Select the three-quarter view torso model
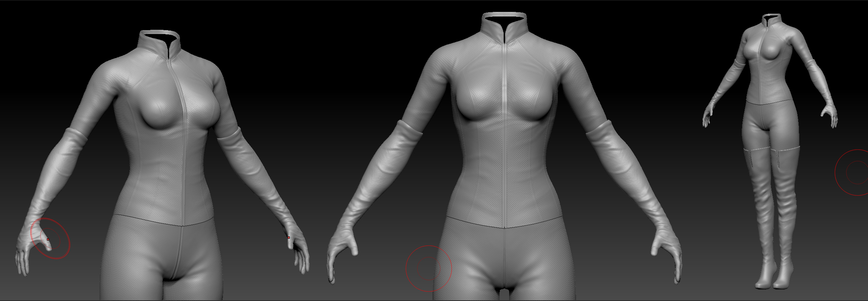The height and width of the screenshot is (301, 868). [x=163, y=166]
